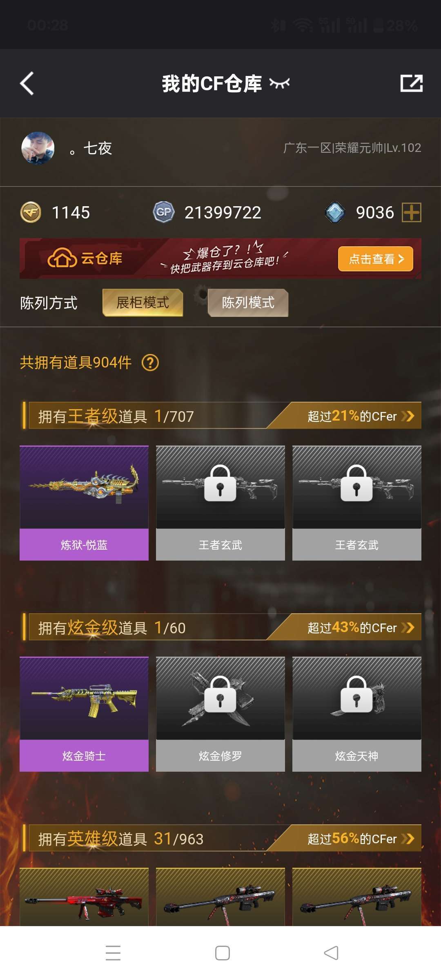Select 陈列模式 display mode
441x980 pixels.
[248, 303]
